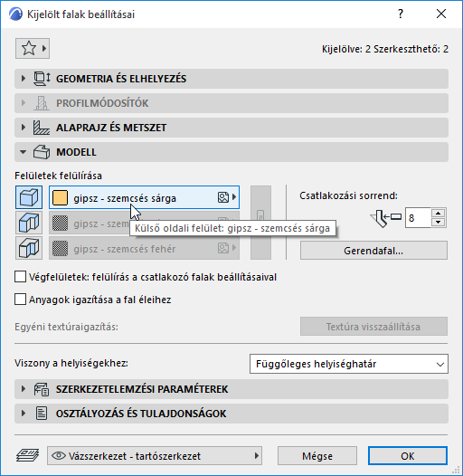Click the Csatlakozási sorrend label
This screenshot has width=463, height=476.
(349, 195)
